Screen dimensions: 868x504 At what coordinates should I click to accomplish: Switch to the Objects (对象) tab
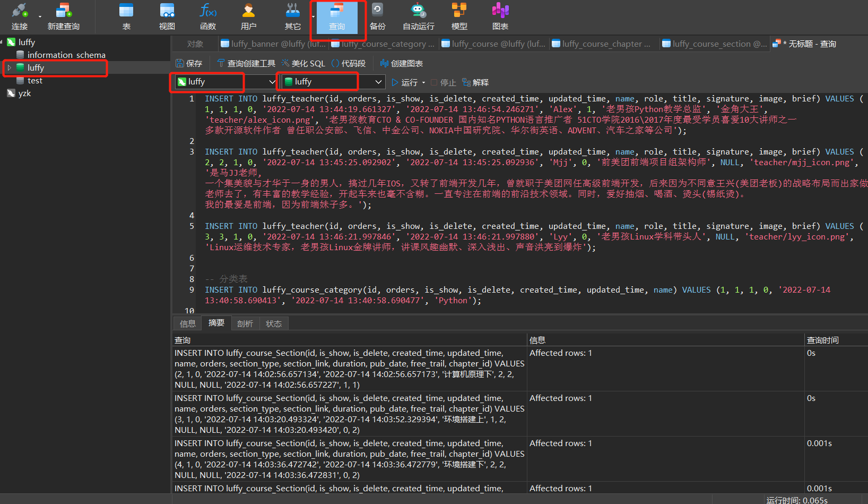[195, 44]
